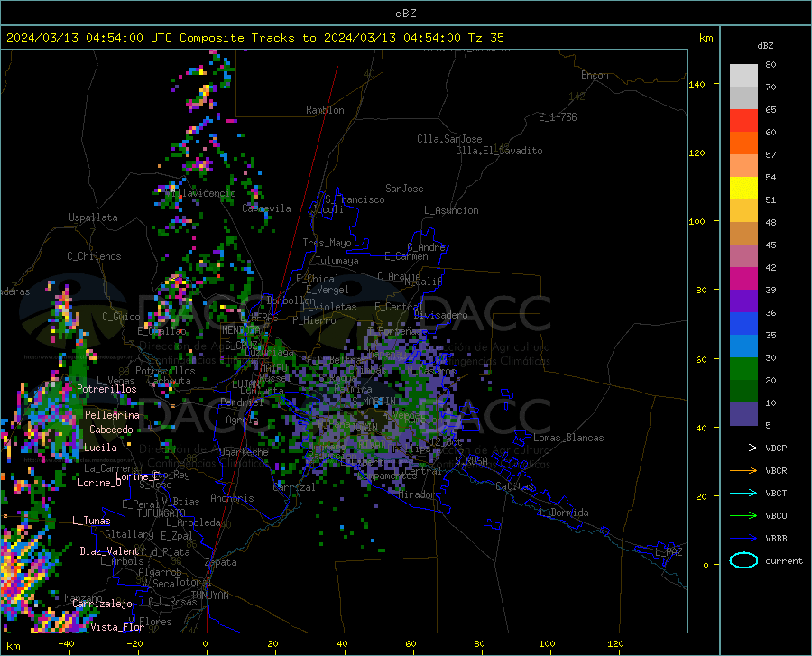Viewport: 812px width, 656px height.
Task: Click the Diaz_Valent station label
Action: (109, 551)
